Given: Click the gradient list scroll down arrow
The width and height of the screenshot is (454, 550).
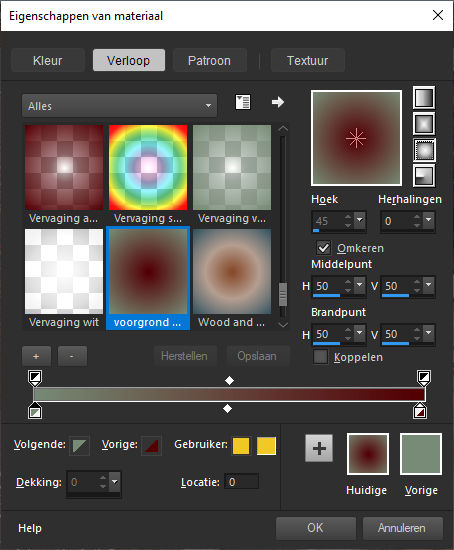Looking at the screenshot, I should click(283, 325).
